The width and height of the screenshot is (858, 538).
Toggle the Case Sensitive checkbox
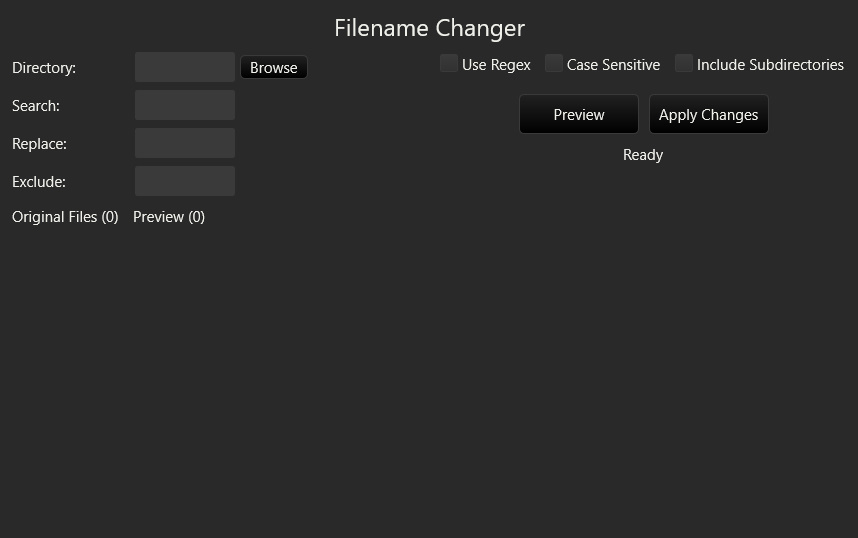pyautogui.click(x=554, y=64)
